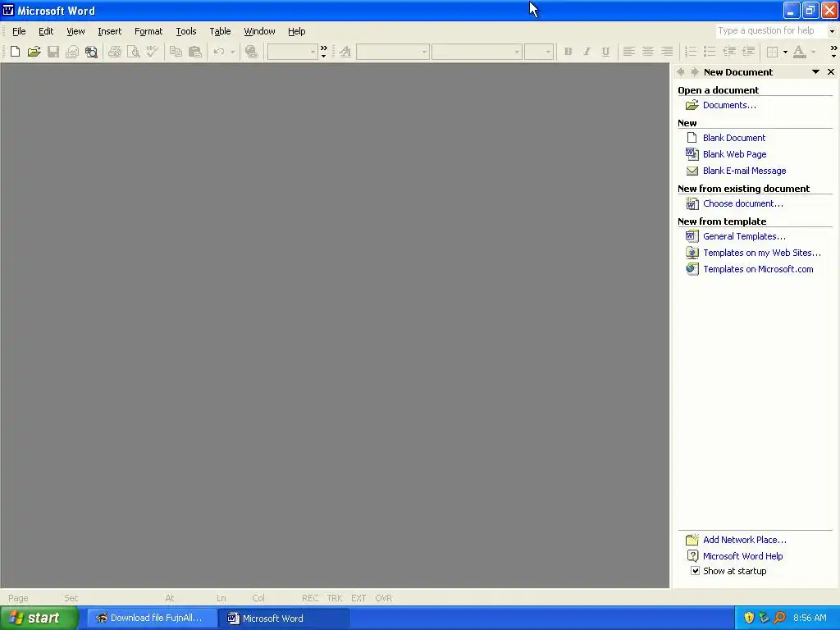Click the Save floppy disk icon

click(53, 52)
